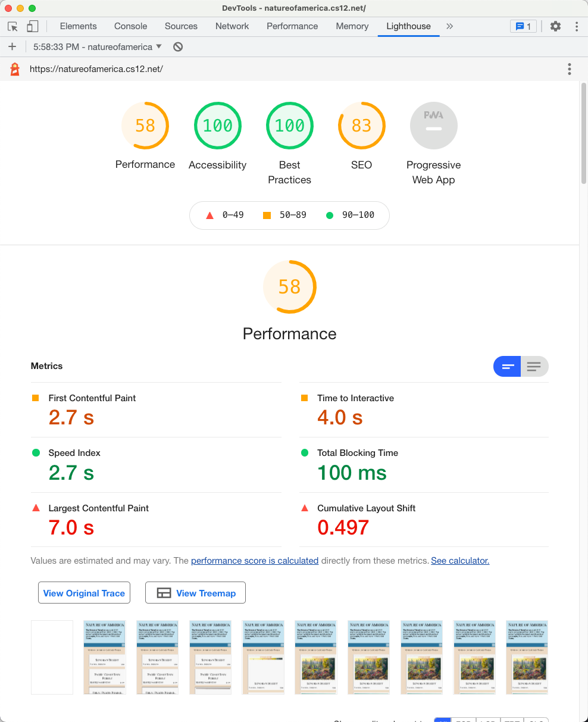Switch to the Lighthouse tab

coord(408,26)
